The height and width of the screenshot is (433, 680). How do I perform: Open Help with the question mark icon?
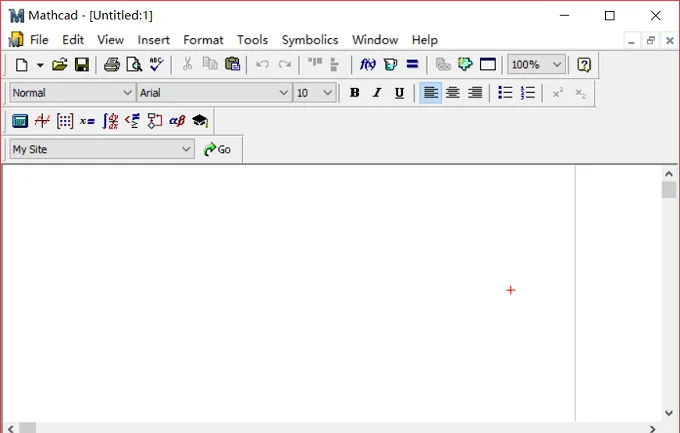point(584,65)
